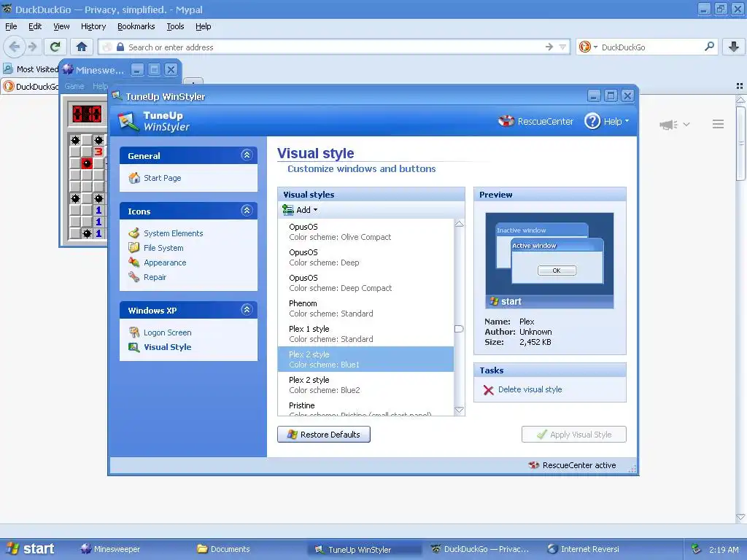
Task: Select the Pristine visual style
Action: click(x=366, y=407)
